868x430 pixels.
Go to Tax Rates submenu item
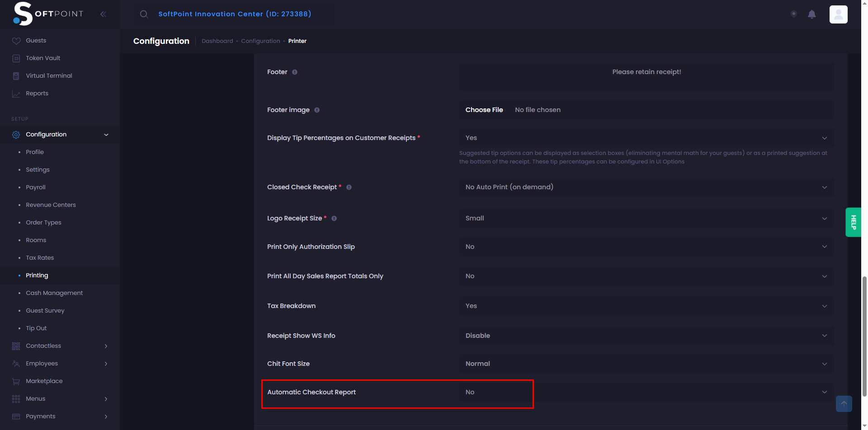(x=40, y=258)
